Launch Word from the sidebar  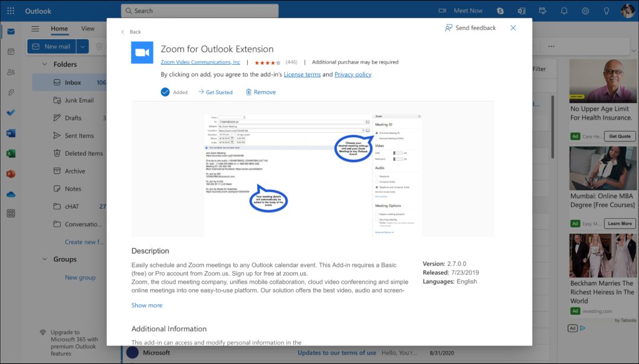coord(9,133)
